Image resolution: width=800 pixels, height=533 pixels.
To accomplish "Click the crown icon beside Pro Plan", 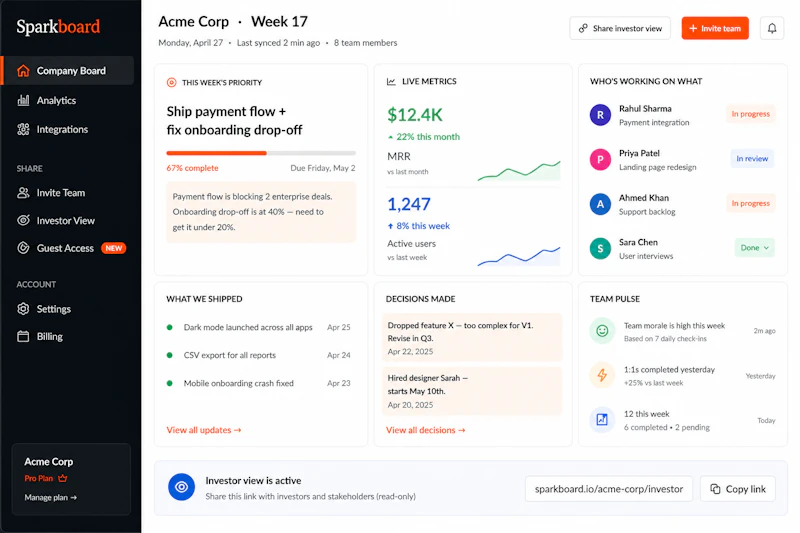I will [62, 478].
